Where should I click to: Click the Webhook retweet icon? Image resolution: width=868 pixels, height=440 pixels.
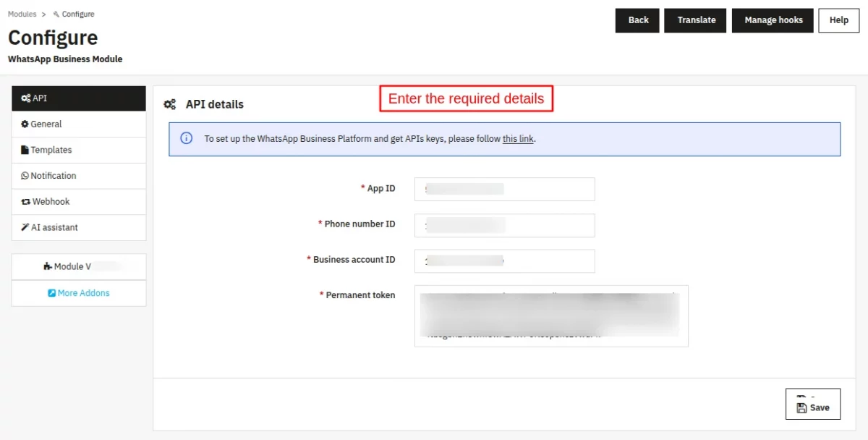25,202
